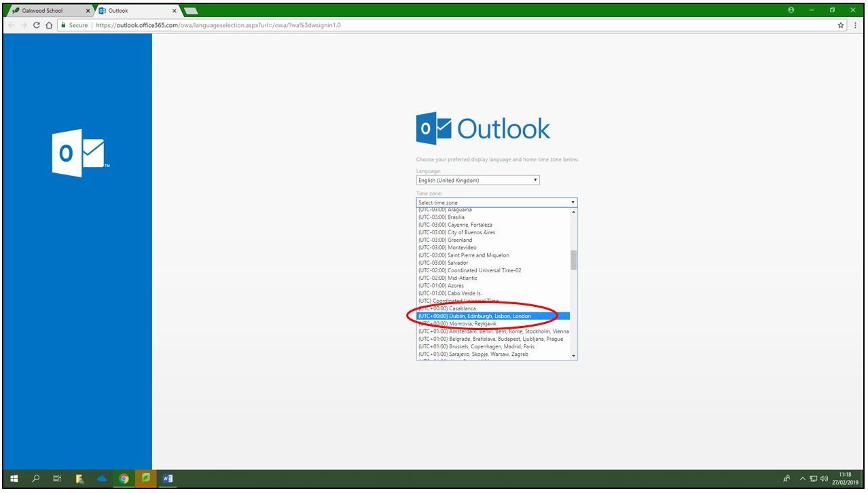Open the Select time zone dropdown
Screen dimensions: 868x493
click(496, 202)
